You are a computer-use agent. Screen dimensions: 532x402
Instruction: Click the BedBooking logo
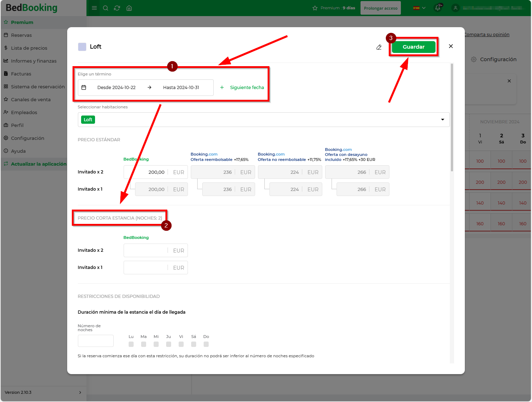32,8
